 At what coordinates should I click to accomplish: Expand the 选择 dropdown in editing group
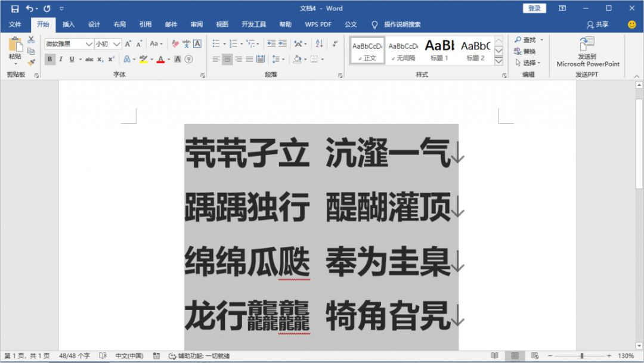point(528,63)
